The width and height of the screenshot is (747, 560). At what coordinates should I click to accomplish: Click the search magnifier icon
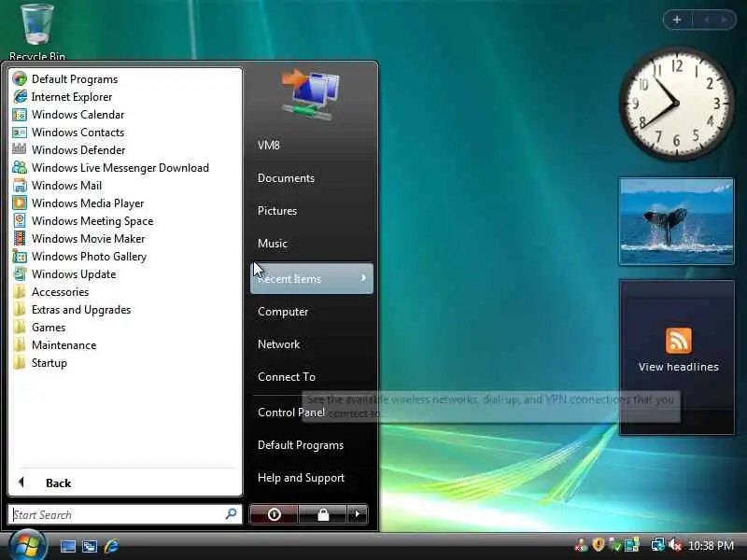pos(231,514)
